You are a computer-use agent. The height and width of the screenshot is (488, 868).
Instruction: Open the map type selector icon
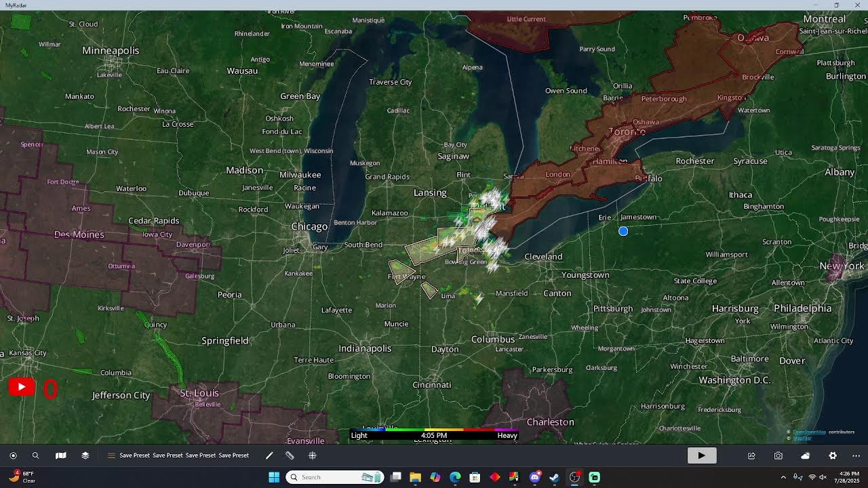click(60, 455)
